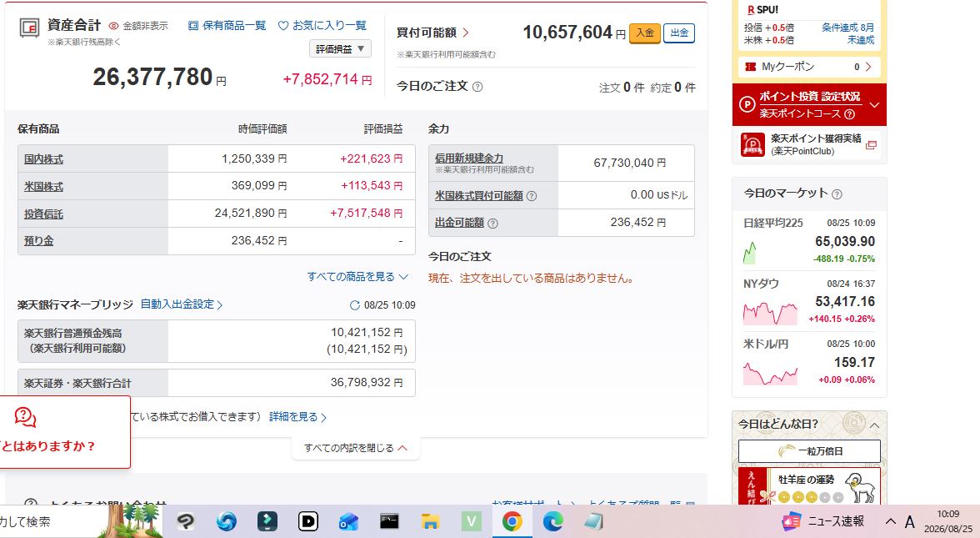The height and width of the screenshot is (538, 980).
Task: Open 米国株式 holdings row link
Action: pos(43,187)
